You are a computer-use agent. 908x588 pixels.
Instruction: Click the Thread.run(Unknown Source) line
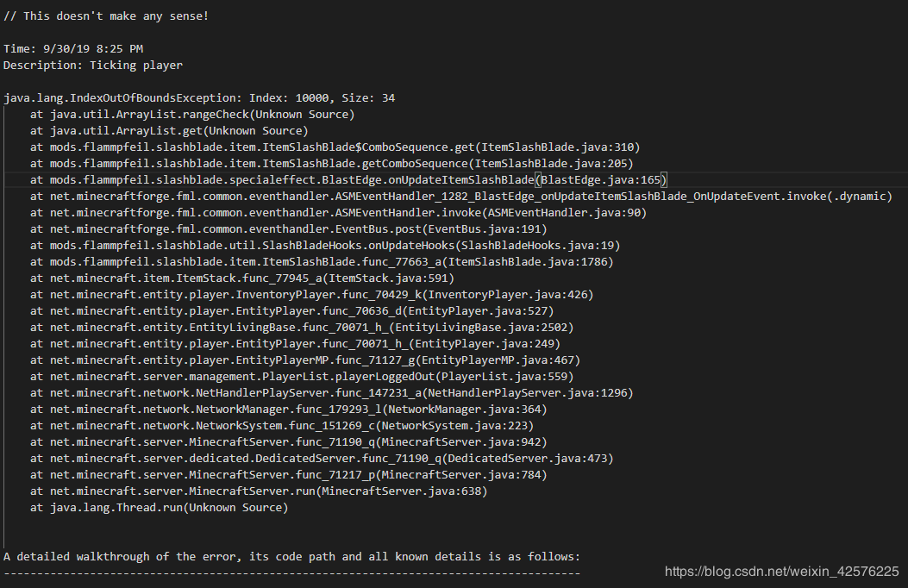click(x=159, y=508)
